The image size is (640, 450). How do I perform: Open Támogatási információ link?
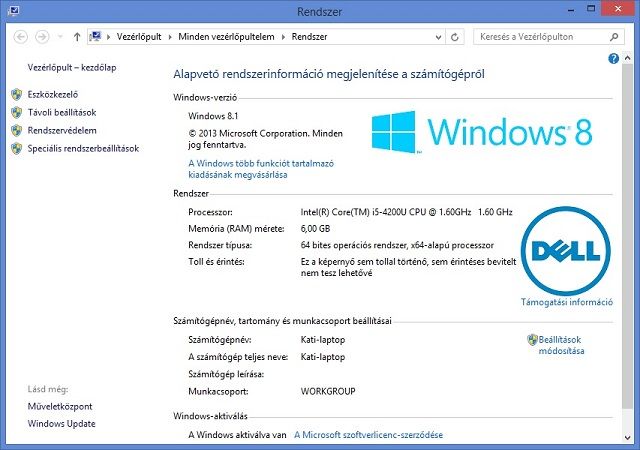tap(567, 302)
